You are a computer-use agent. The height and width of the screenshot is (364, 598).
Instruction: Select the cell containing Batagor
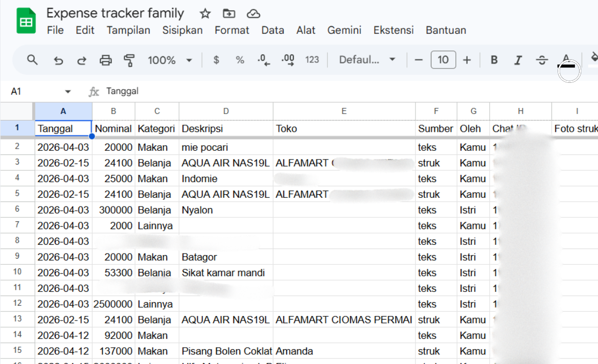pos(226,257)
